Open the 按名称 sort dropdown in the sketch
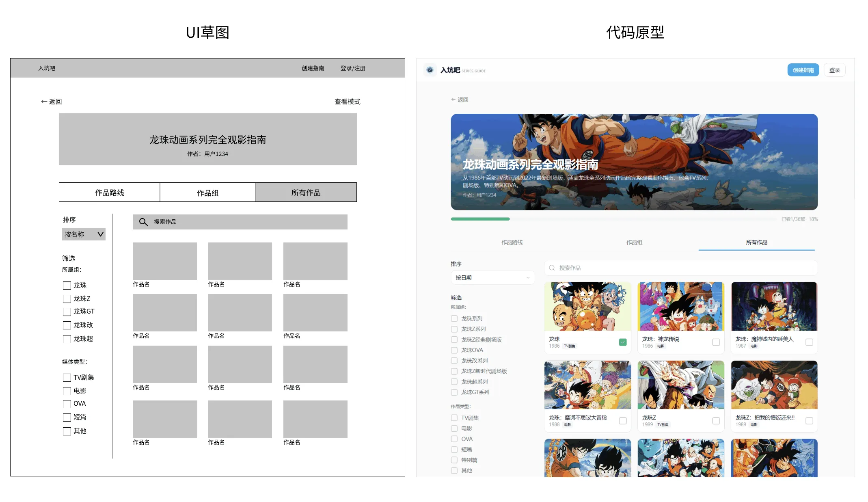The image size is (868, 502). tap(84, 234)
